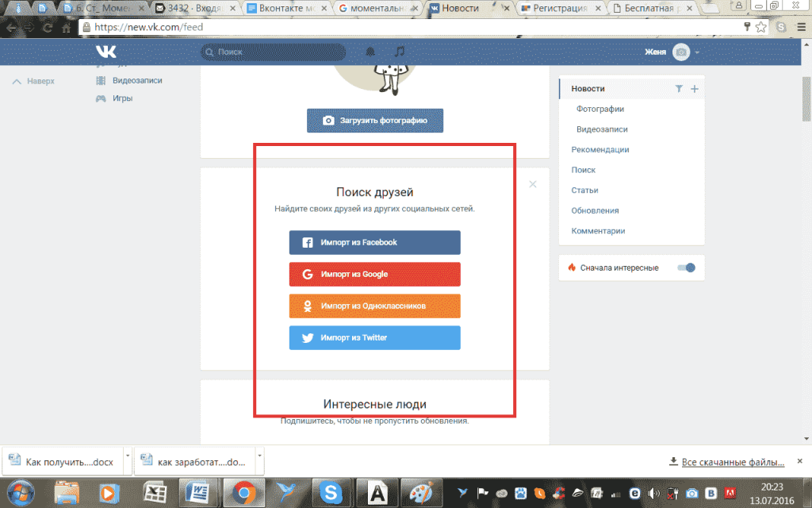The image size is (812, 508).
Task: Switch to the 3432 Входящие mail tab
Action: (x=196, y=8)
